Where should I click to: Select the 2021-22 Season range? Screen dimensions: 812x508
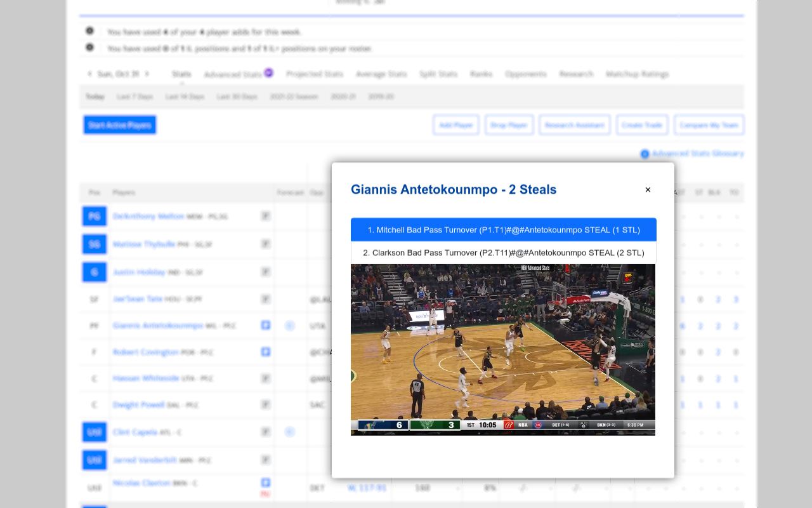pos(294,97)
